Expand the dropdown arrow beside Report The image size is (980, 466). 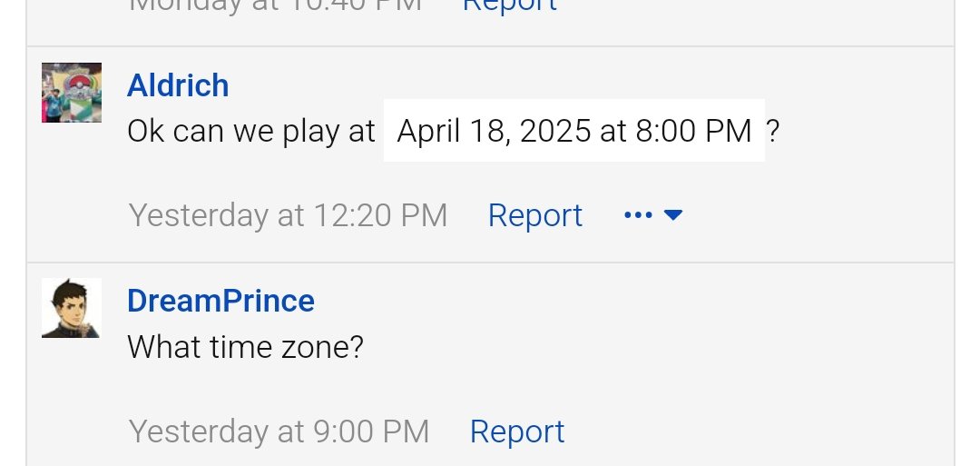pyautogui.click(x=672, y=215)
